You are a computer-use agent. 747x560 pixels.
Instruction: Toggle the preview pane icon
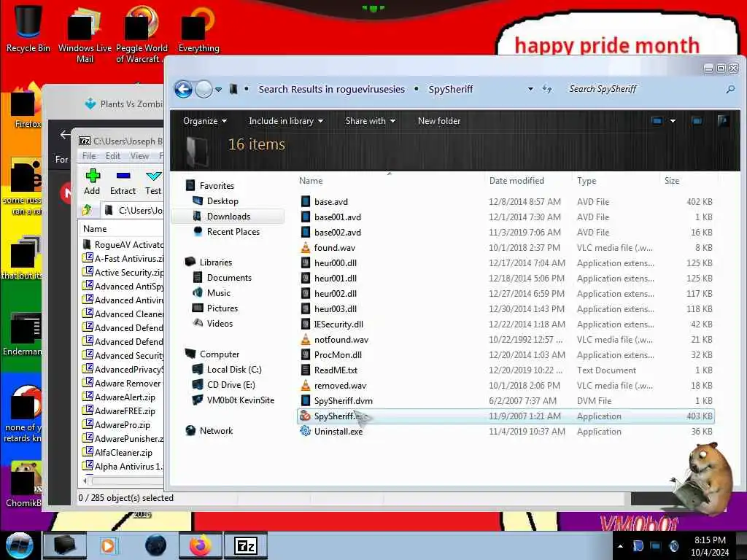(x=697, y=121)
